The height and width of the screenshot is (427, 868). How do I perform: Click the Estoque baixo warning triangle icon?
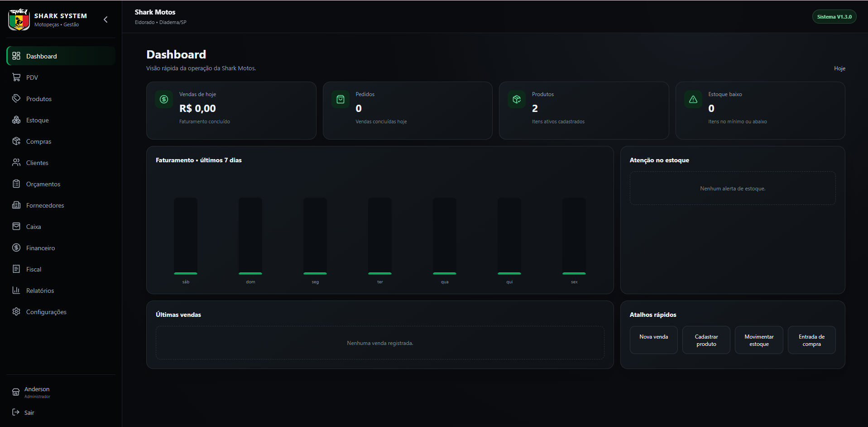click(x=693, y=99)
